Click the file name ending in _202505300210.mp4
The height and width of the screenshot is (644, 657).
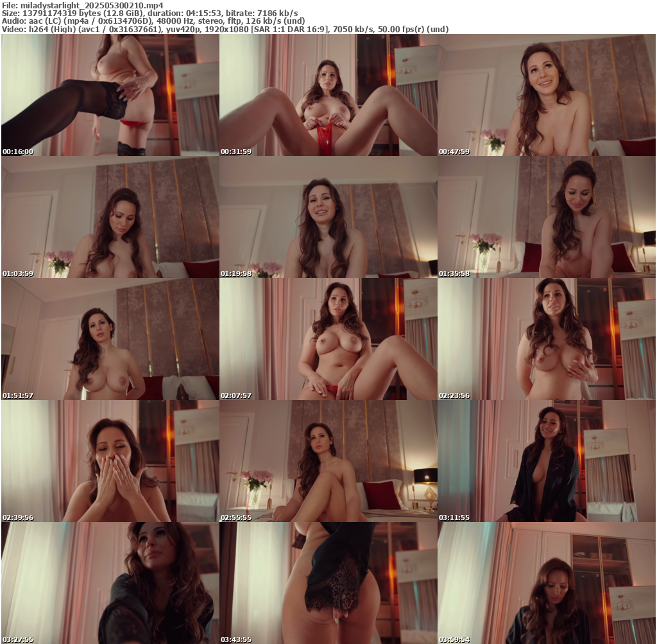92,5
